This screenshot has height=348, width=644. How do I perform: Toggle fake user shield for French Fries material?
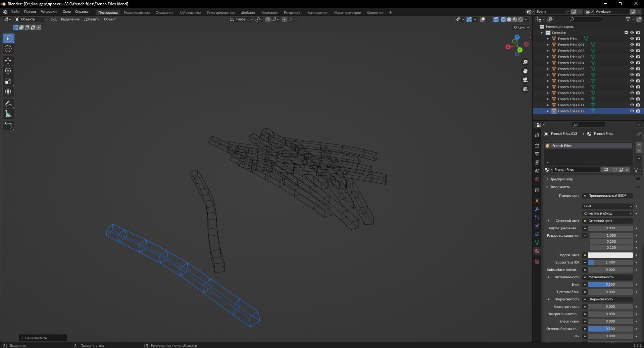coord(615,170)
